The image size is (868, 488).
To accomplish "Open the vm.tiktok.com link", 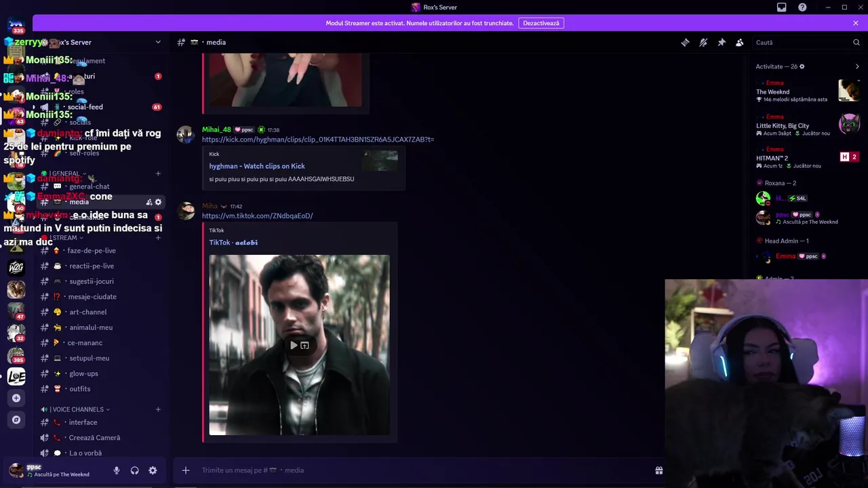I will coord(258,216).
